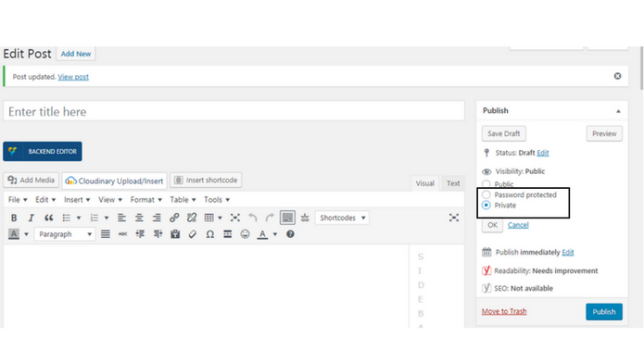Open emoticons picker smiley icon
644x362 pixels.
coord(245,234)
